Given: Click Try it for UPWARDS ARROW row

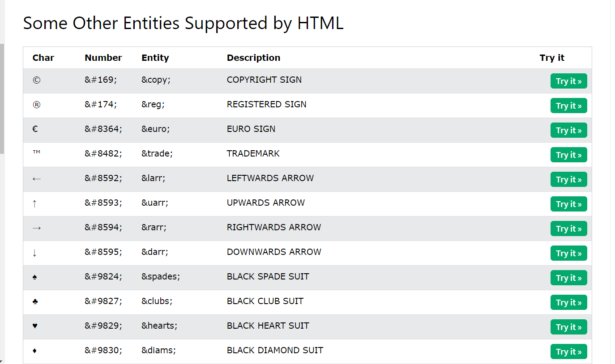Looking at the screenshot, I should pyautogui.click(x=568, y=204).
